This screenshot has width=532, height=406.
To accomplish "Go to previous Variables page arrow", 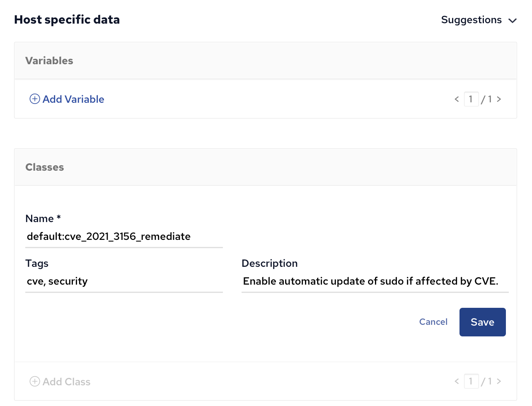I will [x=457, y=99].
